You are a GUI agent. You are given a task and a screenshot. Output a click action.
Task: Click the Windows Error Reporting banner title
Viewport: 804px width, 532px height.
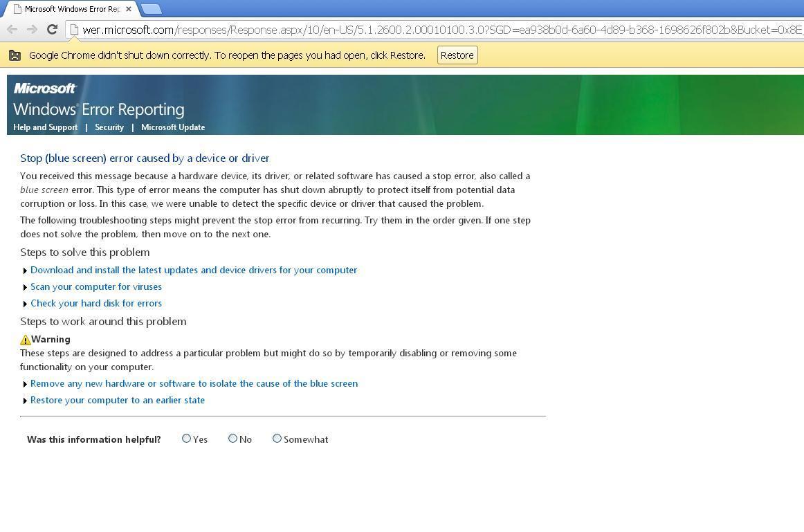pyautogui.click(x=98, y=109)
